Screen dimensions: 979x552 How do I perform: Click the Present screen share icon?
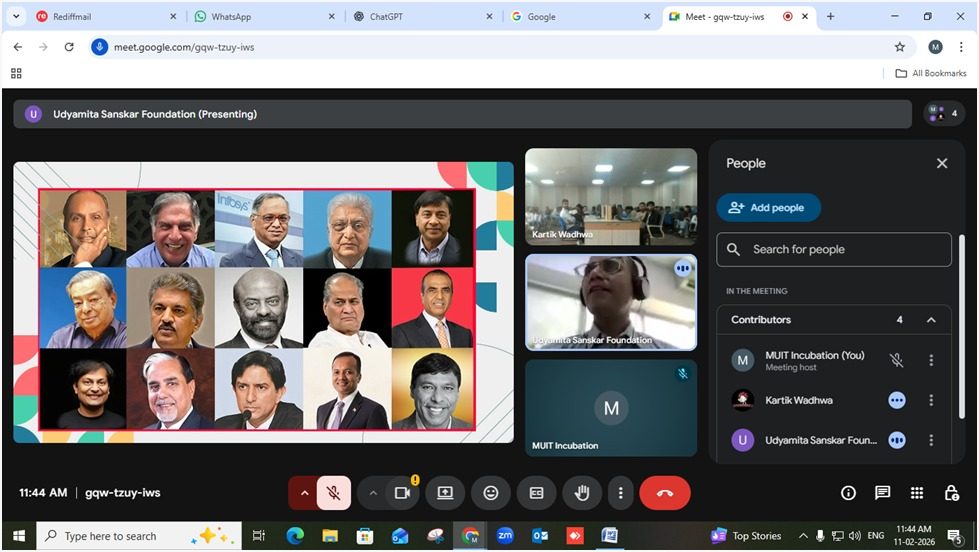click(x=445, y=493)
